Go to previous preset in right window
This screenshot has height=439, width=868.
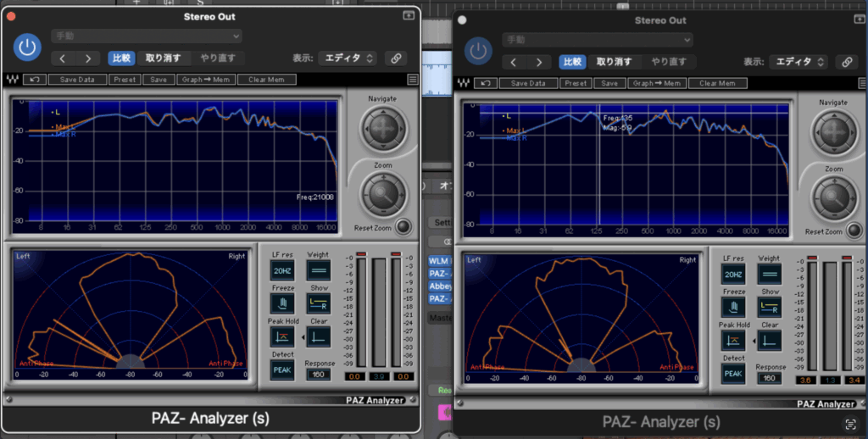click(x=514, y=62)
